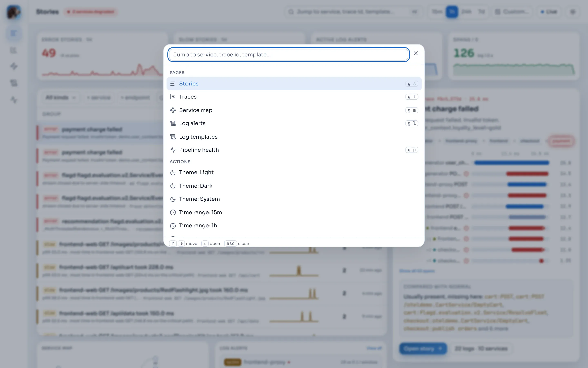Open Log alerts from the palette
Viewport: 588px width, 368px height.
(294, 123)
